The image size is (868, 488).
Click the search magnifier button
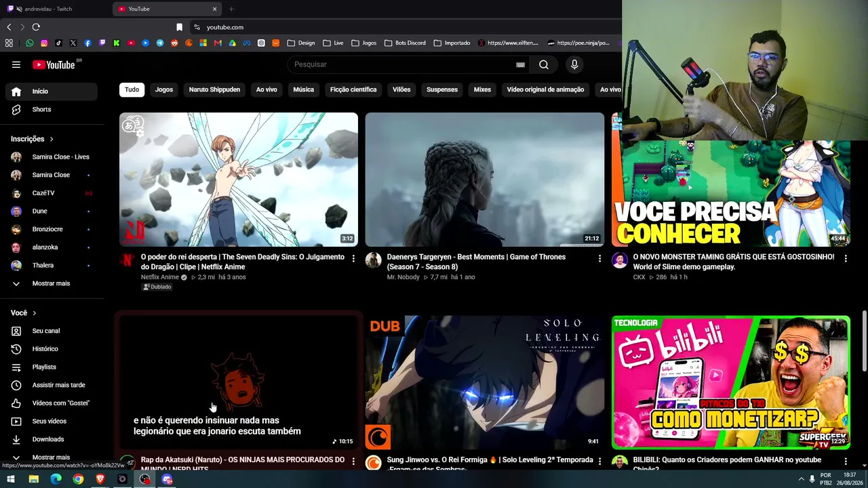[x=544, y=64]
